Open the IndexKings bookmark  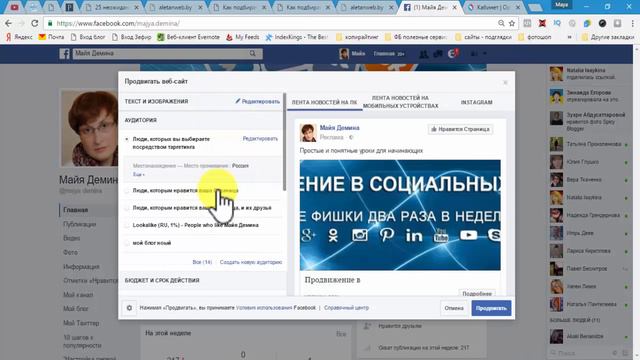click(296, 37)
